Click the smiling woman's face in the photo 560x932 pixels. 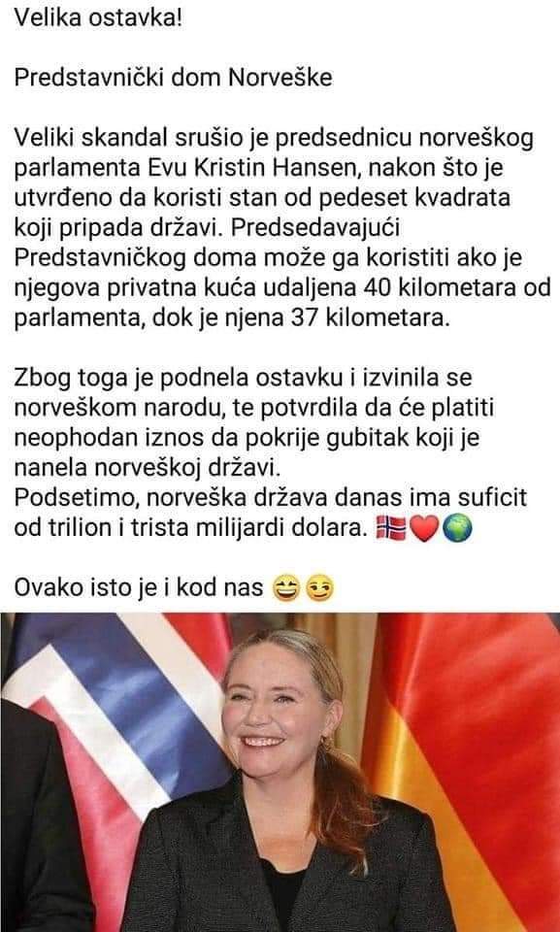click(280, 705)
